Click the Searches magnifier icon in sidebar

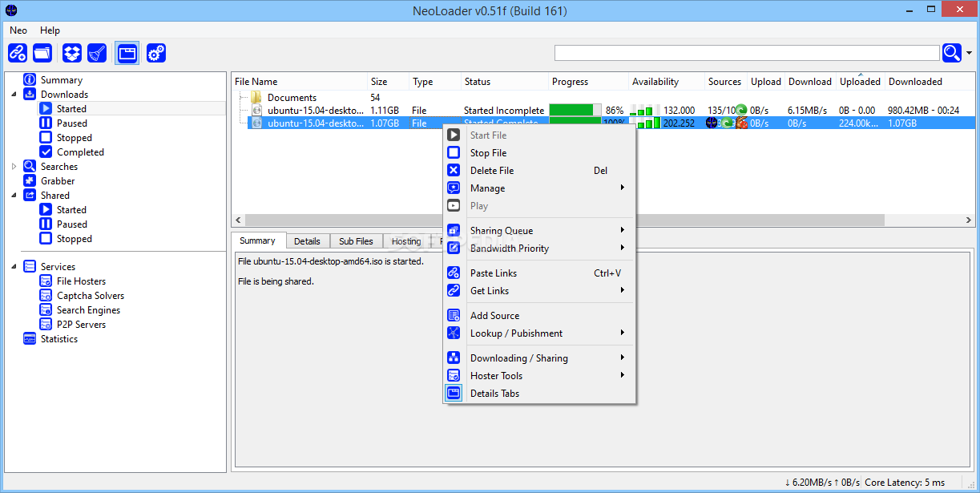coord(30,167)
